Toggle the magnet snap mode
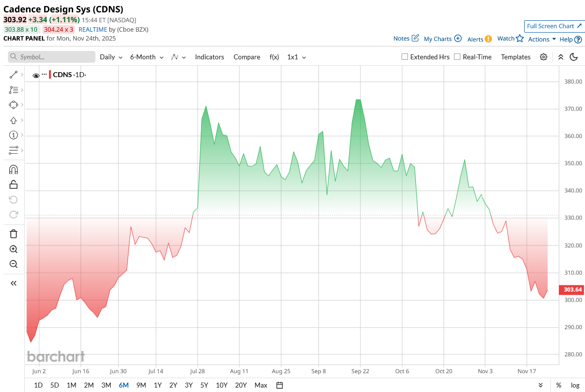585x392 pixels. tap(13, 170)
